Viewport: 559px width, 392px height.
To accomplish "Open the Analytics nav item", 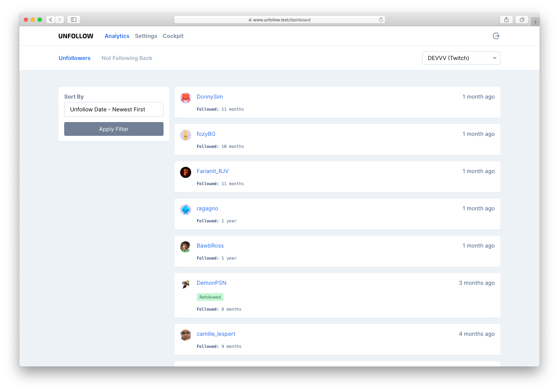I will (117, 36).
